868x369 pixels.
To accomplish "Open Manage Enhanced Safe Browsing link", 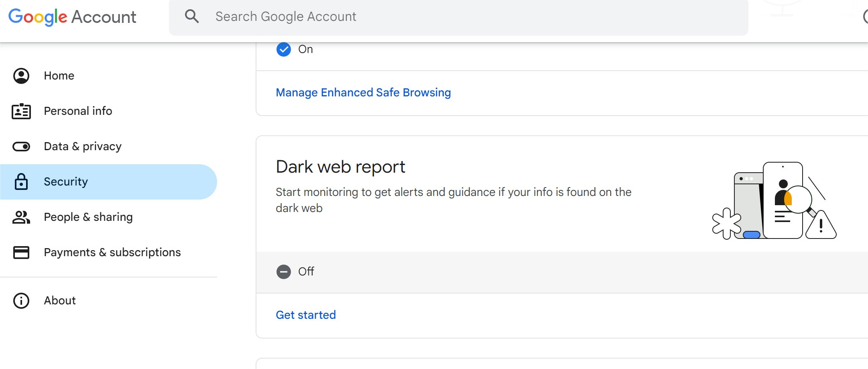I will click(363, 93).
